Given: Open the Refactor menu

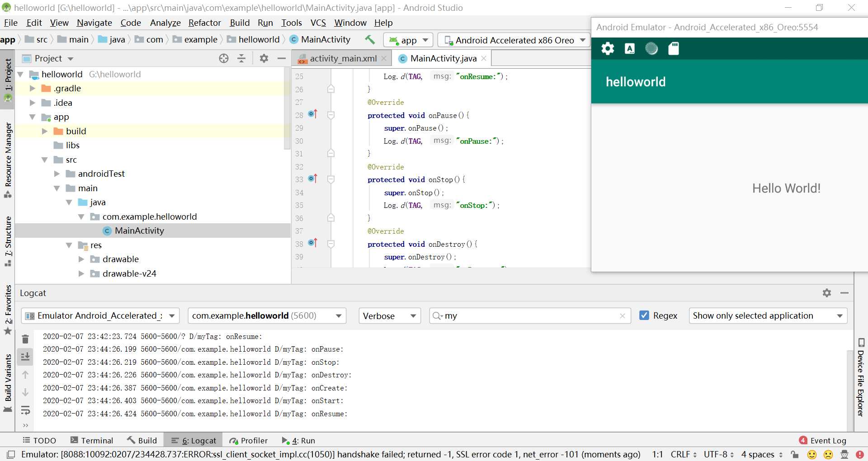Looking at the screenshot, I should coord(204,23).
